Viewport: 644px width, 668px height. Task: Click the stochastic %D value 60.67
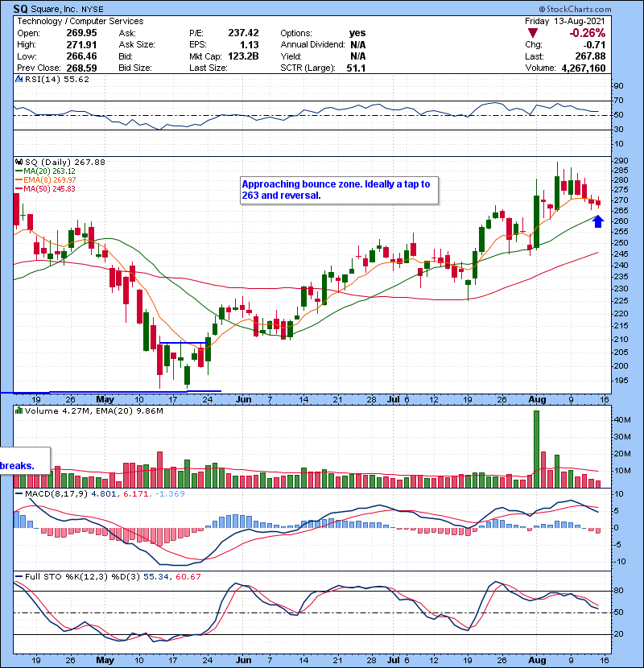click(188, 576)
